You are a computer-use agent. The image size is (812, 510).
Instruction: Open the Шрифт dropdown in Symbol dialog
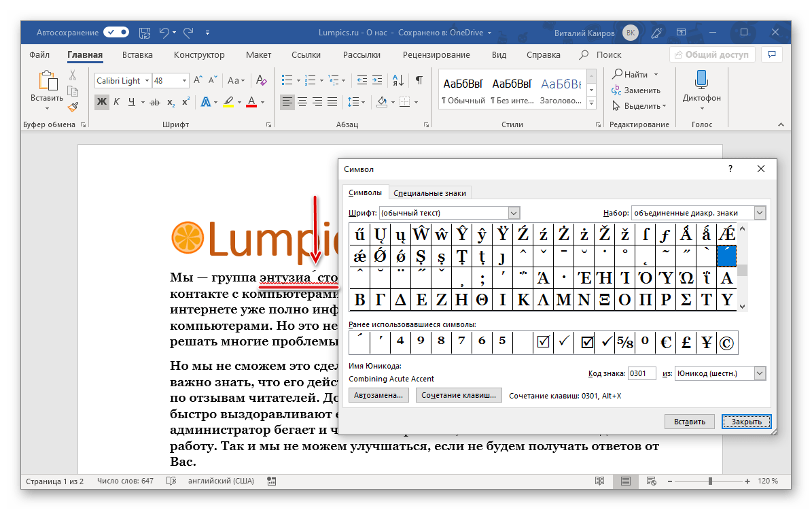click(514, 213)
